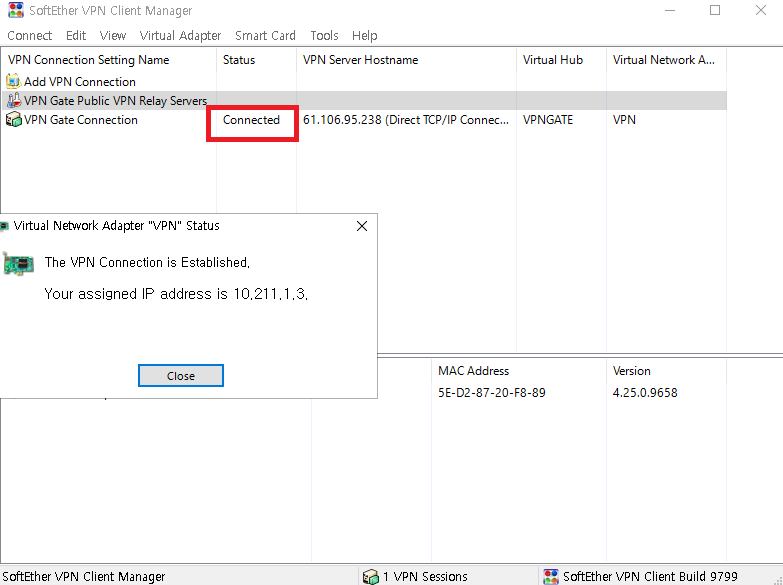Click the 61.106.95.238 hostname cell
This screenshot has width=783, height=585.
tap(406, 120)
